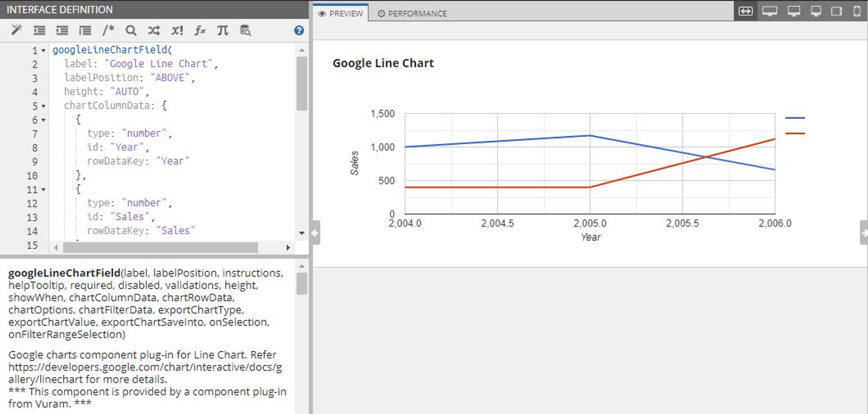Select the widest desktop preview icon
Image resolution: width=868 pixels, height=414 pixels.
pos(770,11)
